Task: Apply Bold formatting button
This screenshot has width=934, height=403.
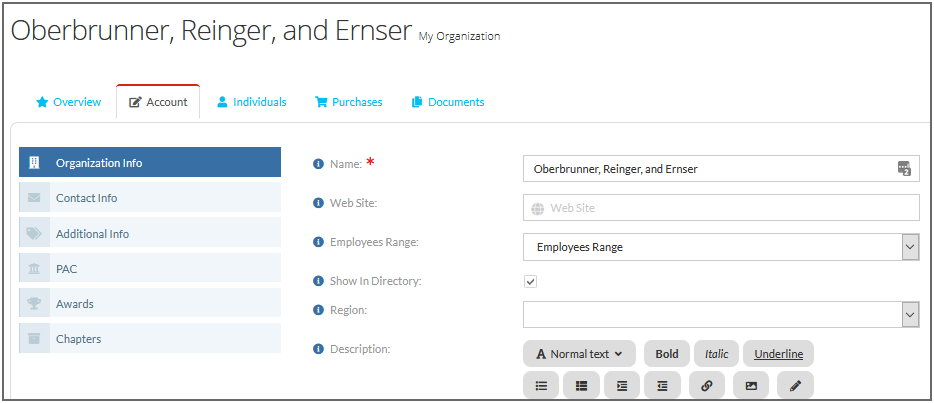Action: pos(667,354)
